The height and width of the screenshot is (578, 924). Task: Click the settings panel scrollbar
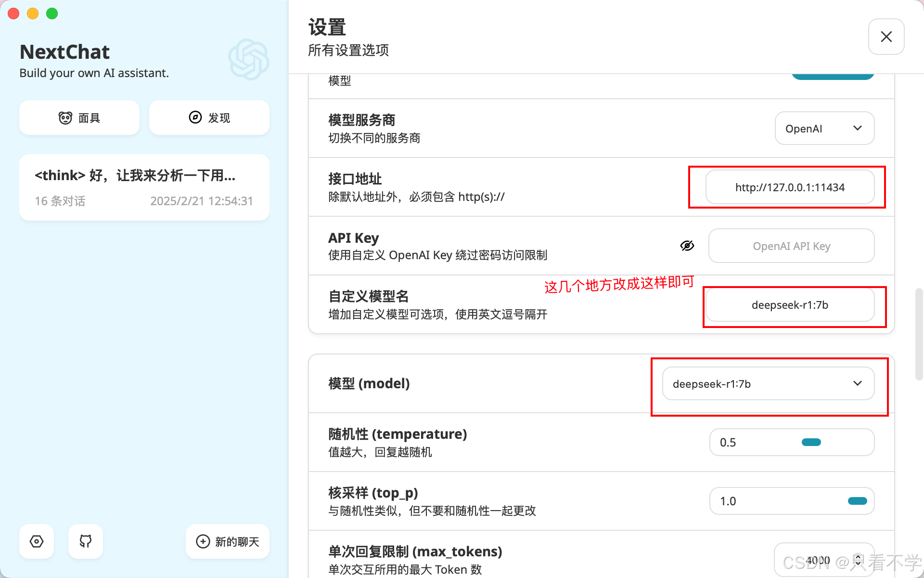pos(919,335)
